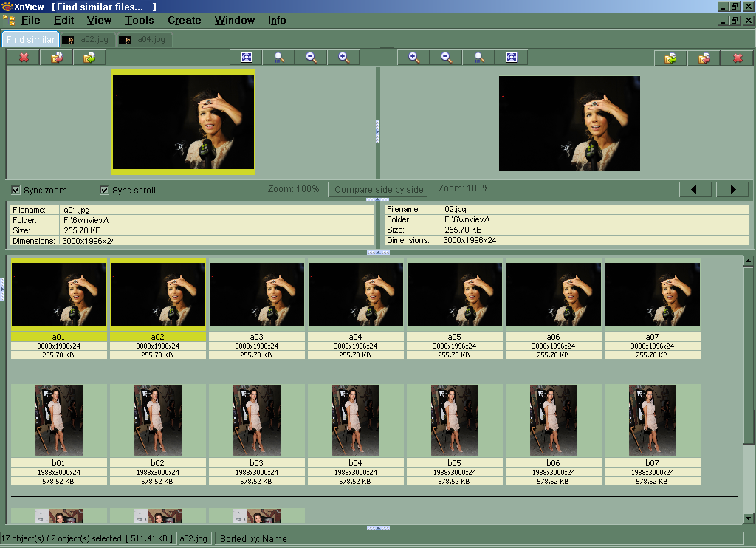The height and width of the screenshot is (548, 756).
Task: Click thumbnail list scroll down arrow
Action: pyautogui.click(x=749, y=518)
